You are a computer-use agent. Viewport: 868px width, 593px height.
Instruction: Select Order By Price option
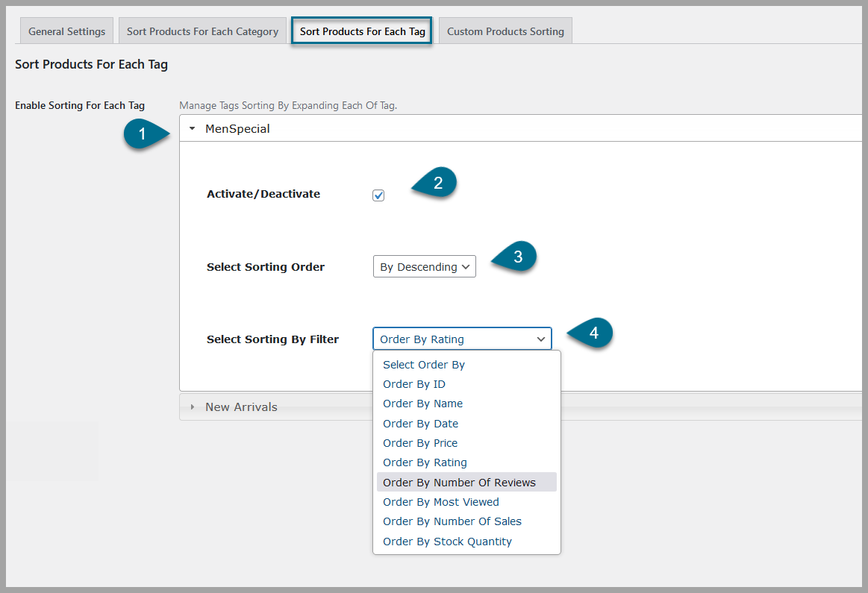420,443
